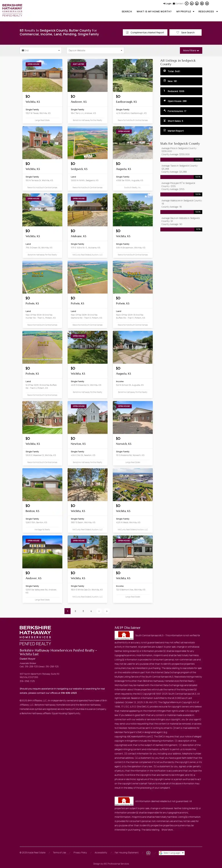Click the Equal Housing icon in footer
The height and width of the screenshot is (868, 222).
pyautogui.click(x=148, y=853)
